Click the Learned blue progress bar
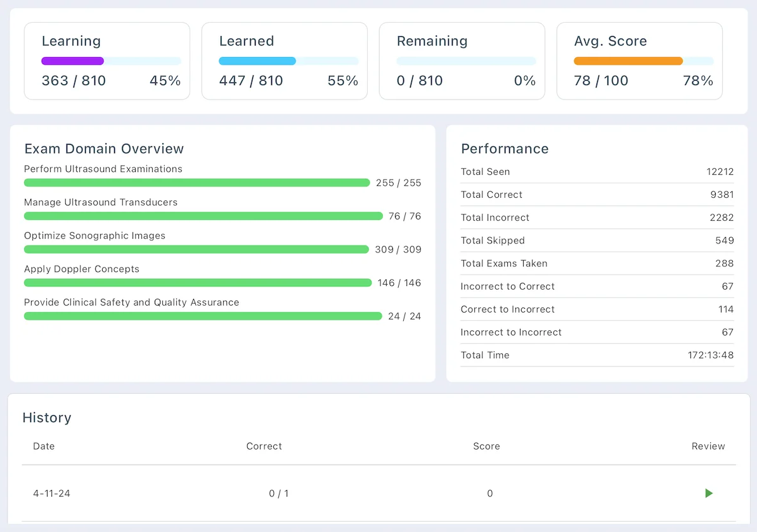This screenshot has height=532, width=757. [257, 62]
